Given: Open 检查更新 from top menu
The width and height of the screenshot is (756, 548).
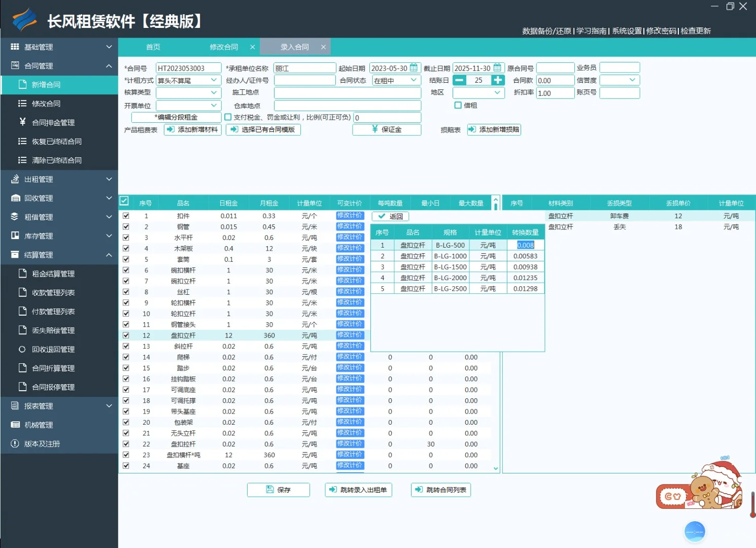Looking at the screenshot, I should 696,31.
